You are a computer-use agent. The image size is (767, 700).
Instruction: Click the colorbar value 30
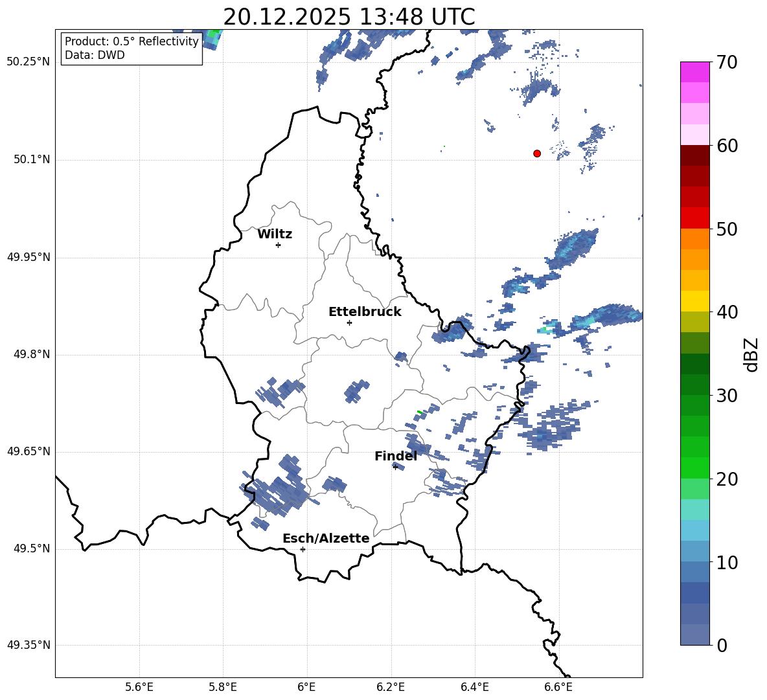click(x=727, y=396)
